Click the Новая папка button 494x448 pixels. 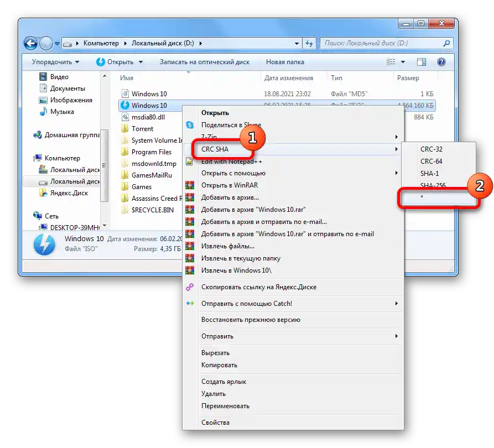click(x=285, y=62)
